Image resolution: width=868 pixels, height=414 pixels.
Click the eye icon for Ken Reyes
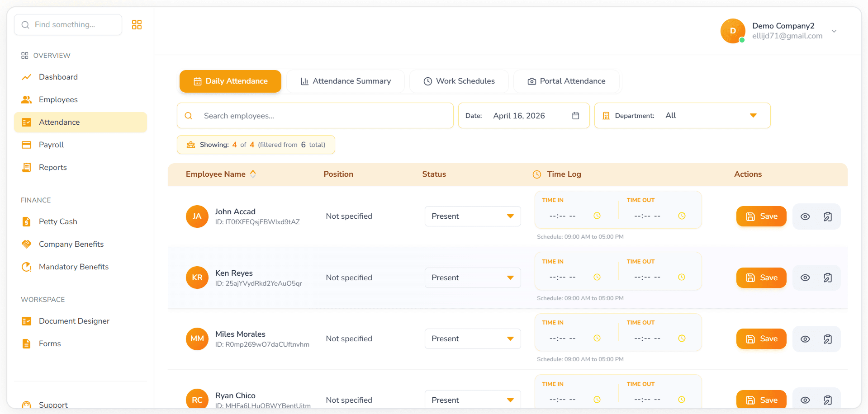click(x=805, y=278)
